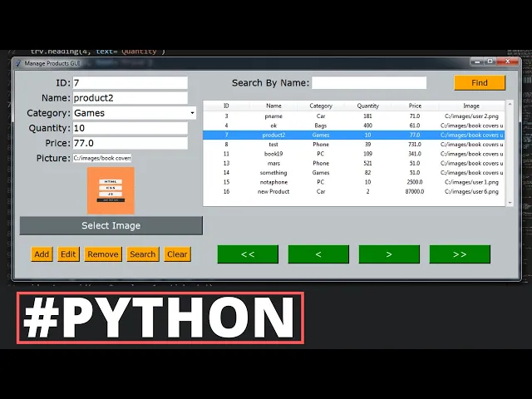This screenshot has width=532, height=399.
Task: Maximize the Manage Products window
Action: 490,62
